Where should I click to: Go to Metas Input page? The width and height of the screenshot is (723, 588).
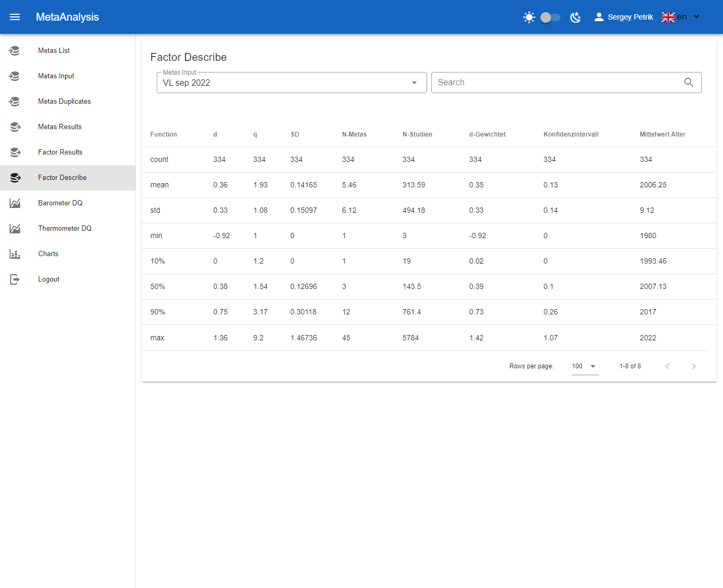pyautogui.click(x=68, y=76)
